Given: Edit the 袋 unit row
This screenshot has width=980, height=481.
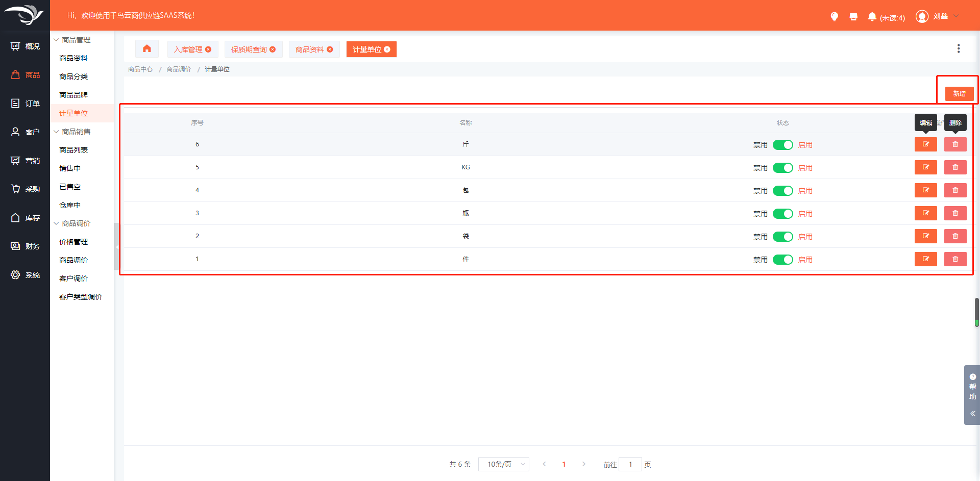Looking at the screenshot, I should click(925, 236).
